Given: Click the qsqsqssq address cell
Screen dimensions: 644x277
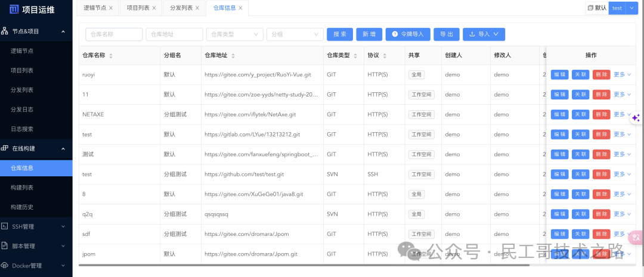Looking at the screenshot, I should point(216,214).
